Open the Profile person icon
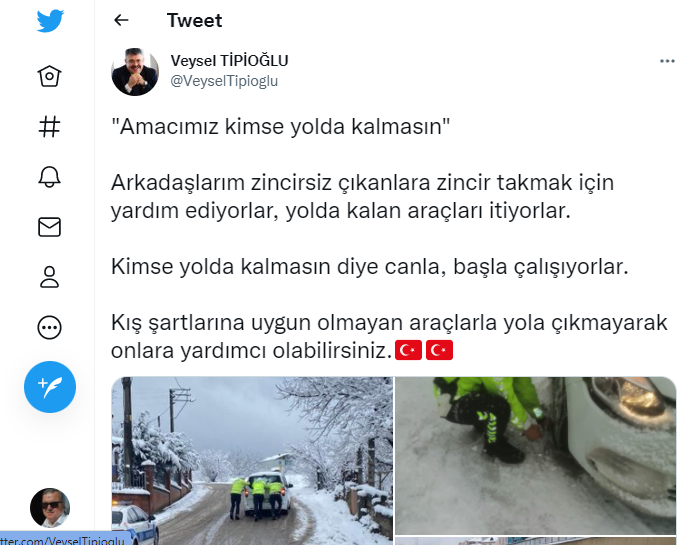This screenshot has height=545, width=686. point(49,277)
